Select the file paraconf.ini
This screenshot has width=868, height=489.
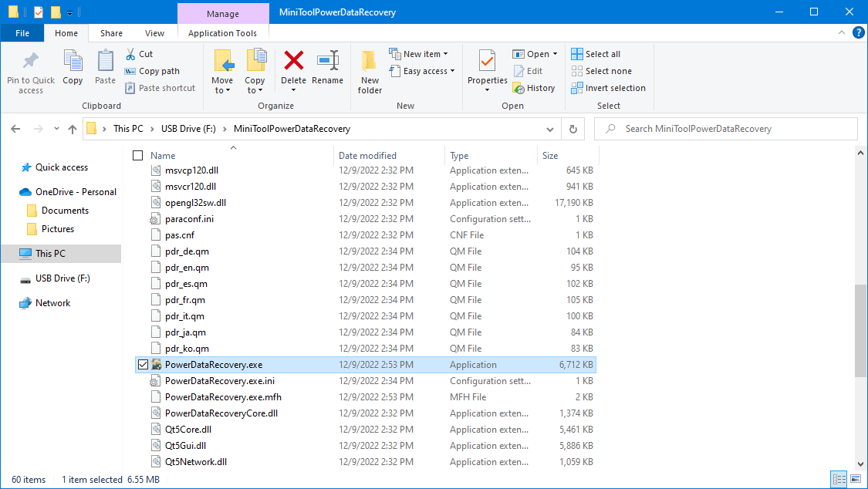point(366,219)
